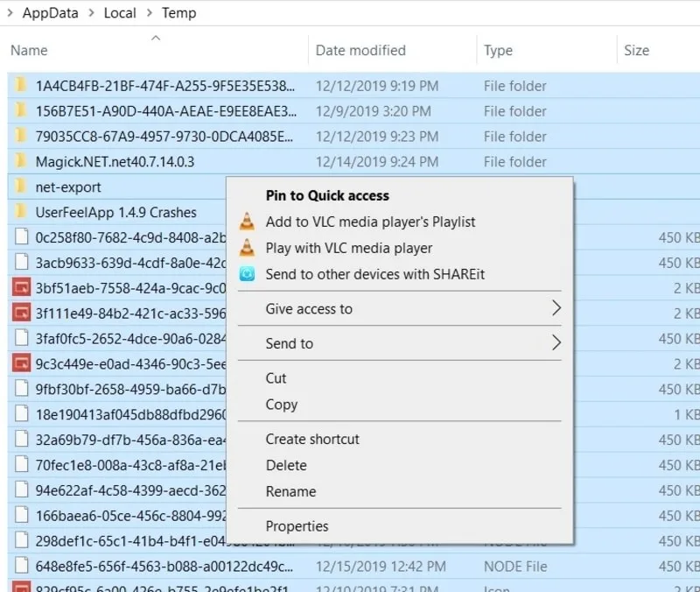The height and width of the screenshot is (592, 700).
Task: Click date 12/14/2019 9:24 PM
Action: point(377,162)
